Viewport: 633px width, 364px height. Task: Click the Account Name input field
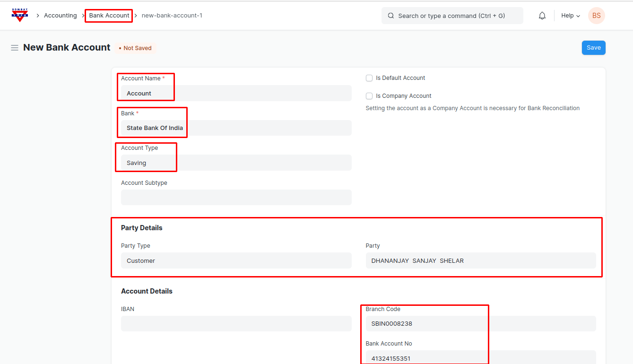[236, 93]
